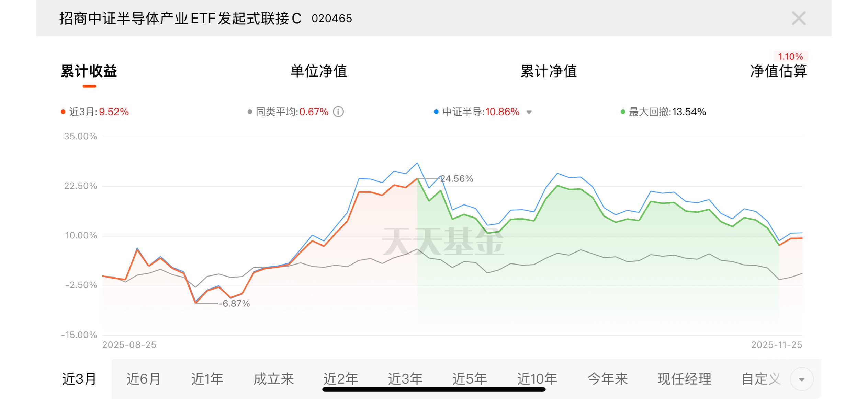Open the 自定义 custom range
868x399 pixels.
pos(761,379)
